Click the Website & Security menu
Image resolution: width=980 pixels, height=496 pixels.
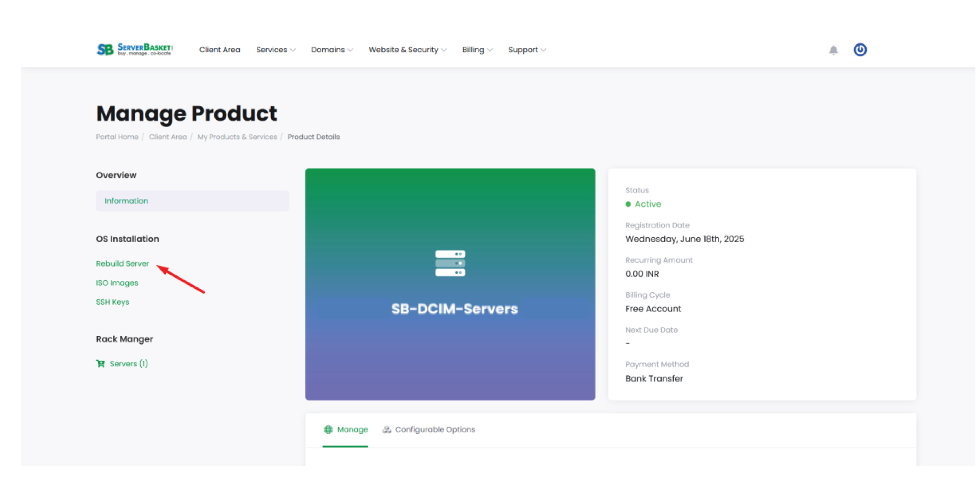(403, 50)
